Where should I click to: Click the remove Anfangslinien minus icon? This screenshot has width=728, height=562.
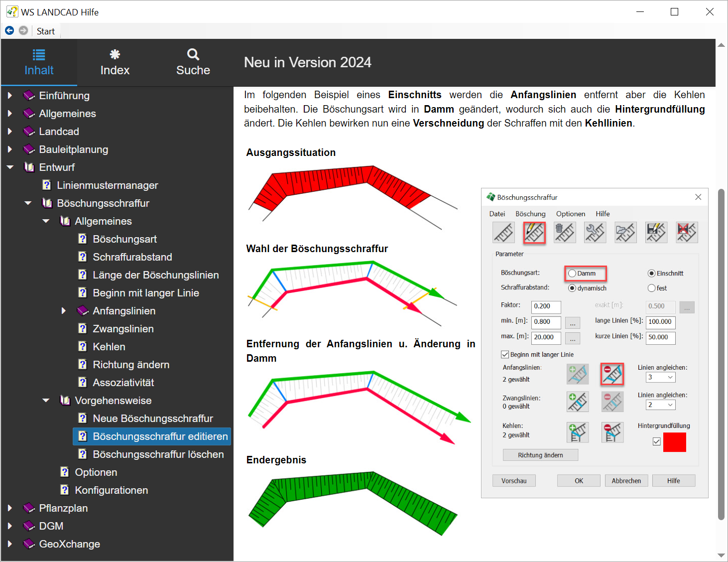point(612,374)
